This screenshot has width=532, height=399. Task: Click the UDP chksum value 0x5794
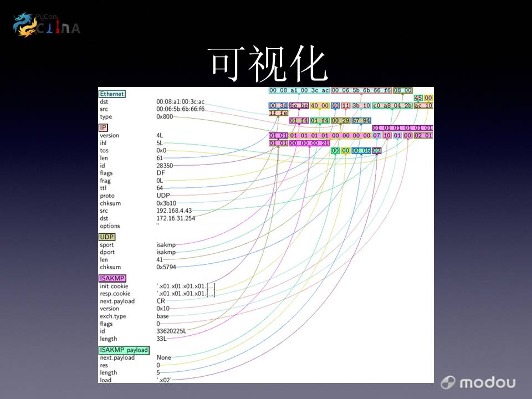166,267
